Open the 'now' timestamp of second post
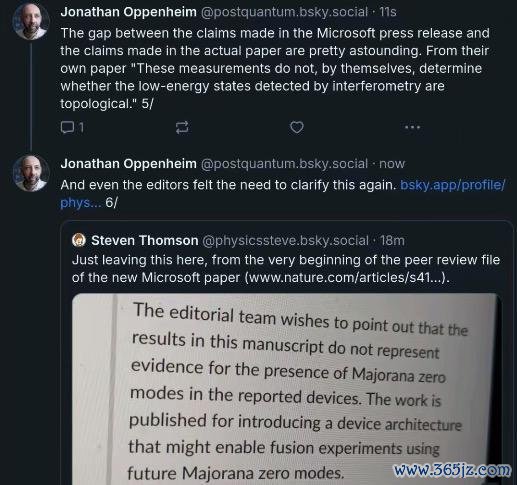 [x=392, y=164]
